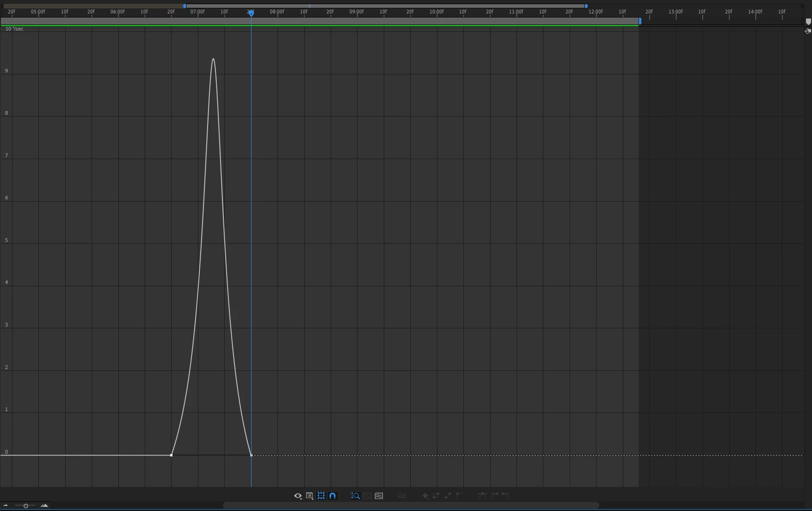Click the peak of the speed curve
This screenshot has height=511, width=812.
[x=213, y=59]
